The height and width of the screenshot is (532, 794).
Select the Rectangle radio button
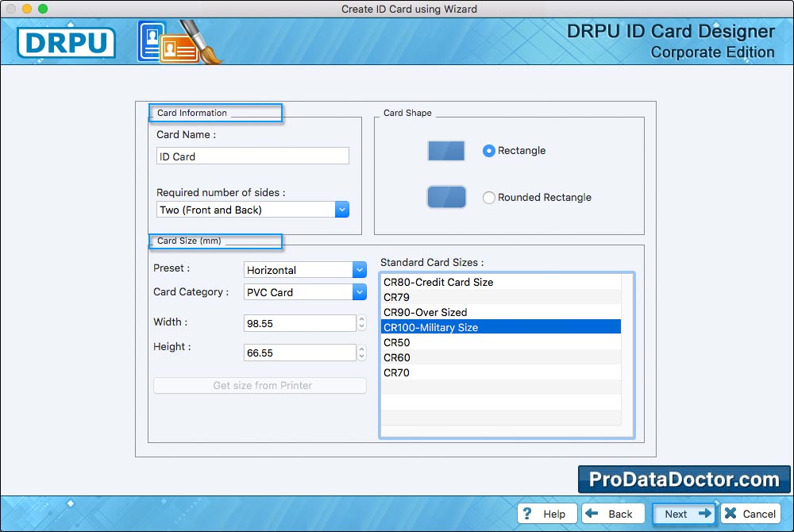(489, 151)
